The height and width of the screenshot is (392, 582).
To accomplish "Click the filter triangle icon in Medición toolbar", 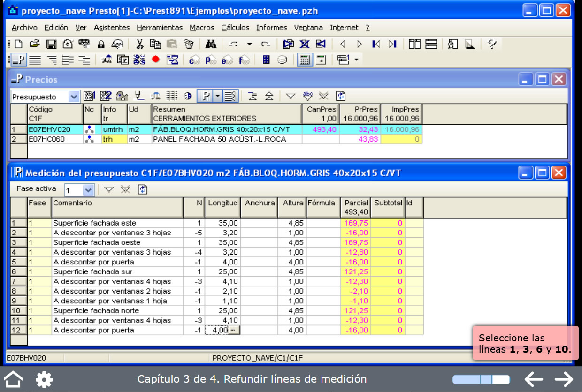I will (x=109, y=190).
